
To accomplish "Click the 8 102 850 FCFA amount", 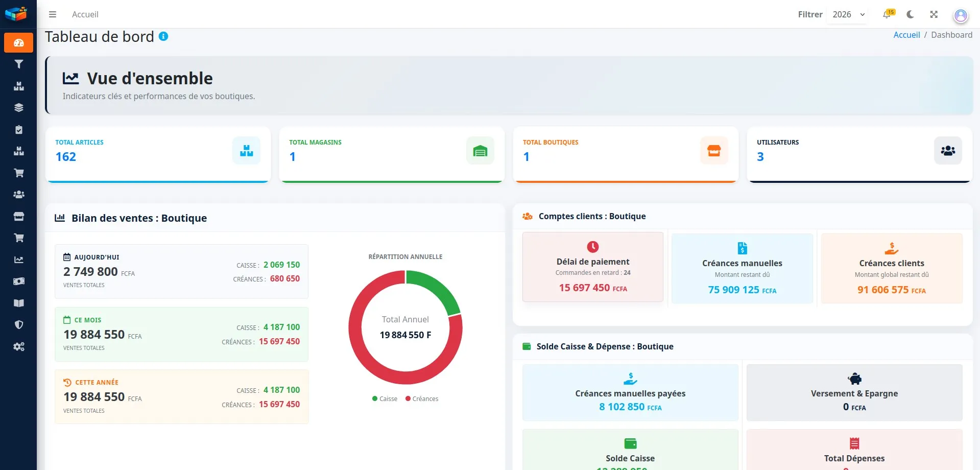I will 630,407.
